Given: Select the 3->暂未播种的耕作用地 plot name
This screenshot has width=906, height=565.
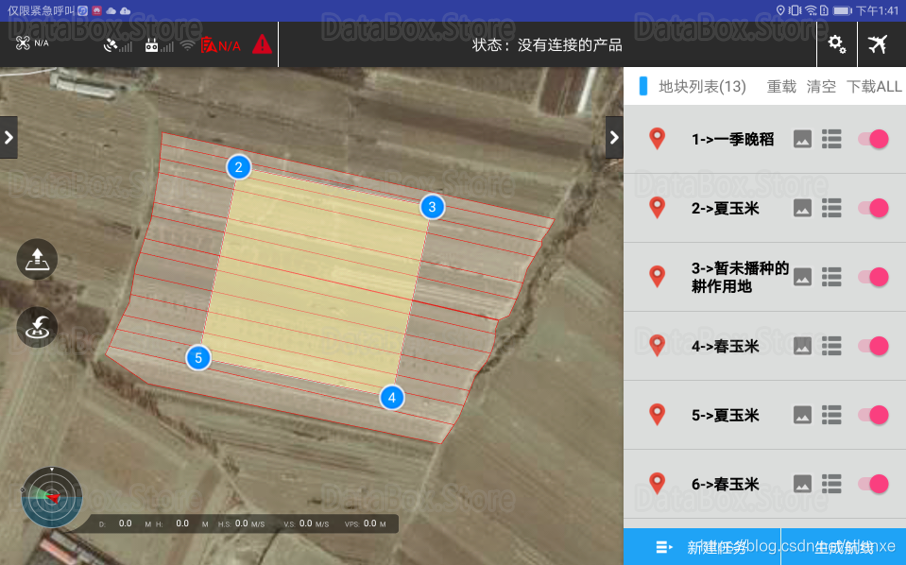Looking at the screenshot, I should tap(740, 277).
